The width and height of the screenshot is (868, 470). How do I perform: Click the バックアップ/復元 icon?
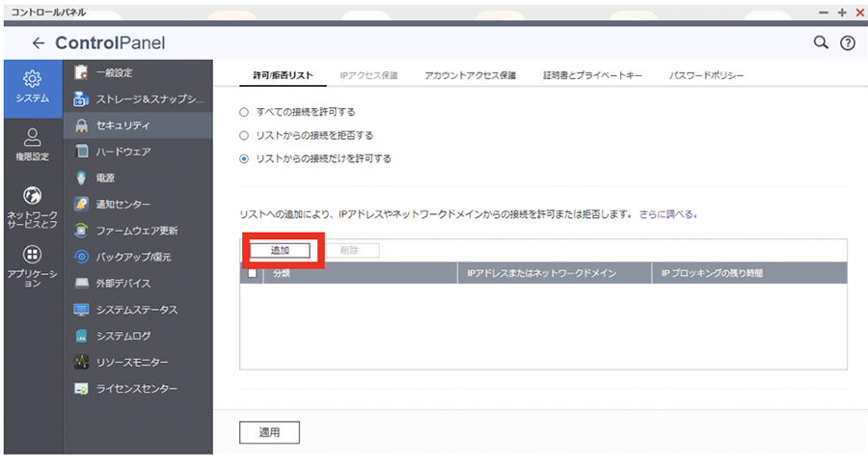point(81,257)
